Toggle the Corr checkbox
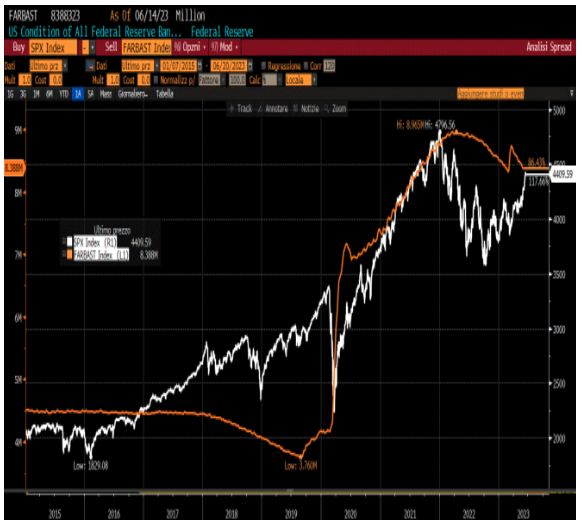Viewport: 582px width, 526px height. (x=306, y=66)
